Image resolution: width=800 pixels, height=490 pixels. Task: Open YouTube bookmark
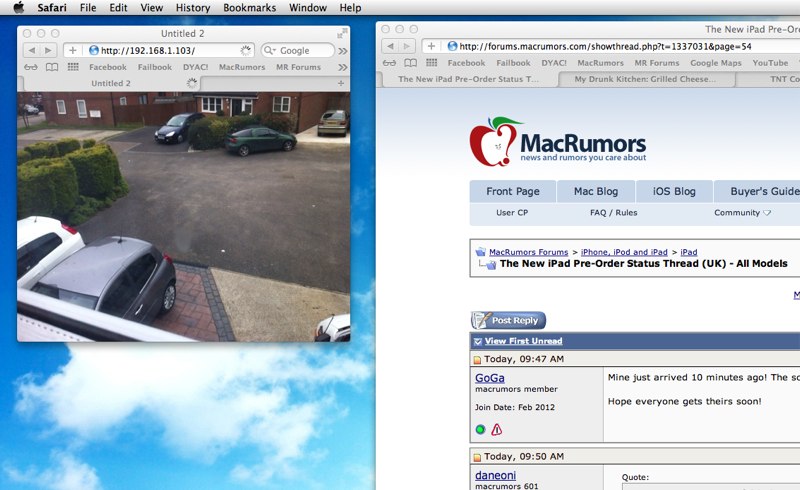(770, 63)
